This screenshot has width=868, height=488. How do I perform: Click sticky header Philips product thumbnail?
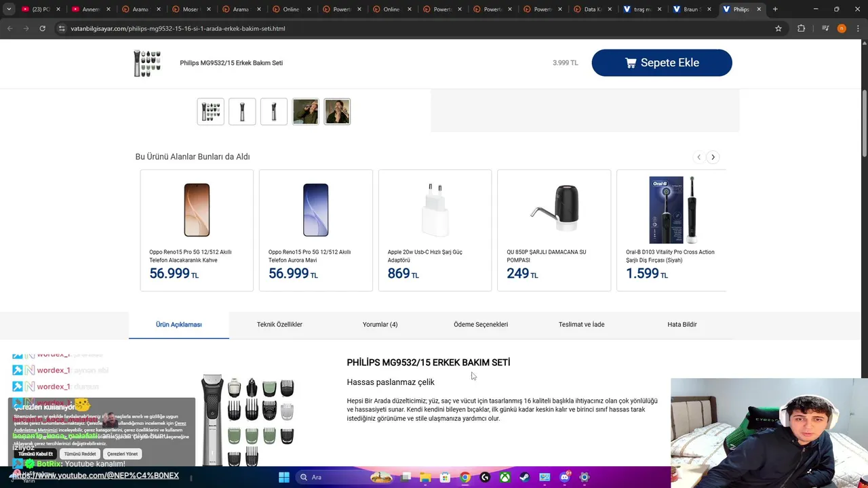[147, 63]
